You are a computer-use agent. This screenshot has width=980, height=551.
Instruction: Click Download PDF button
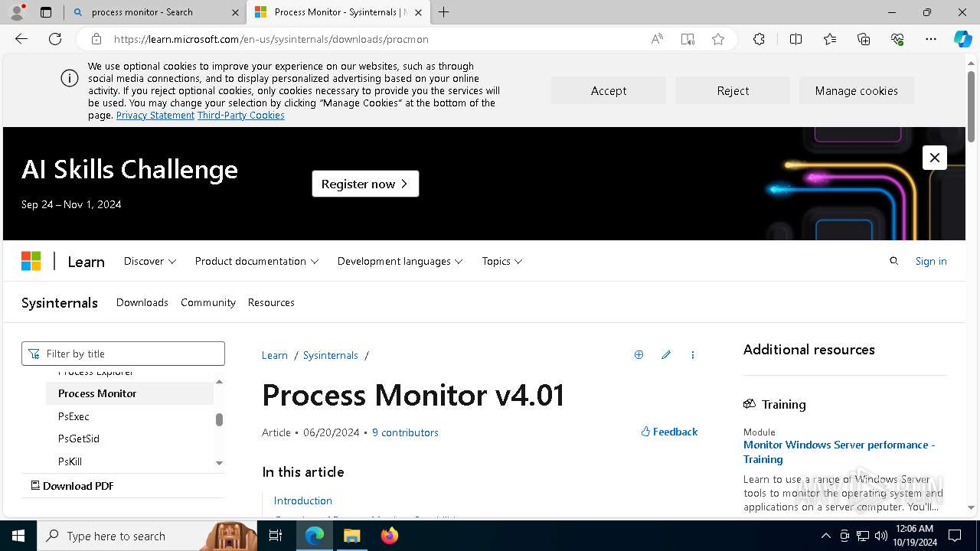(x=71, y=486)
